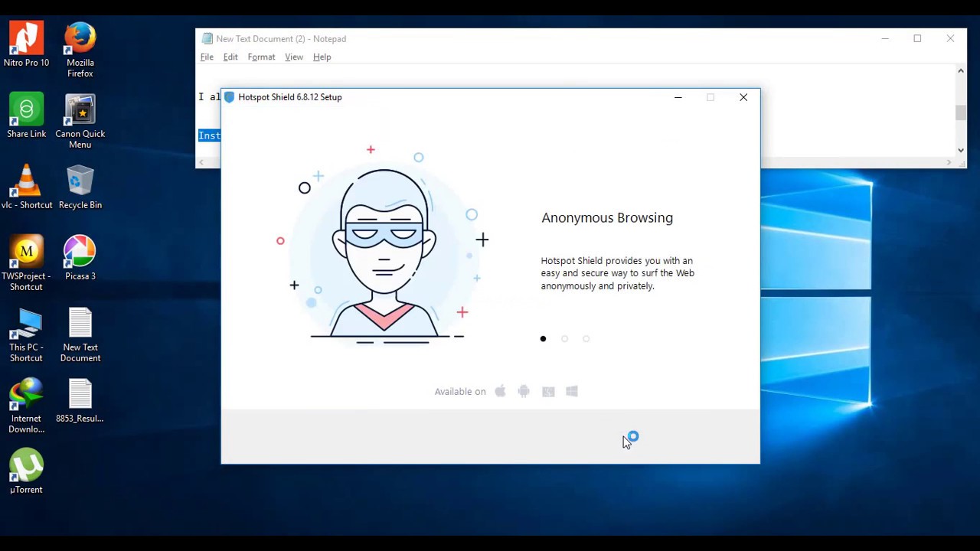Select the third slide indicator dot
This screenshot has height=551, width=980.
[x=586, y=339]
